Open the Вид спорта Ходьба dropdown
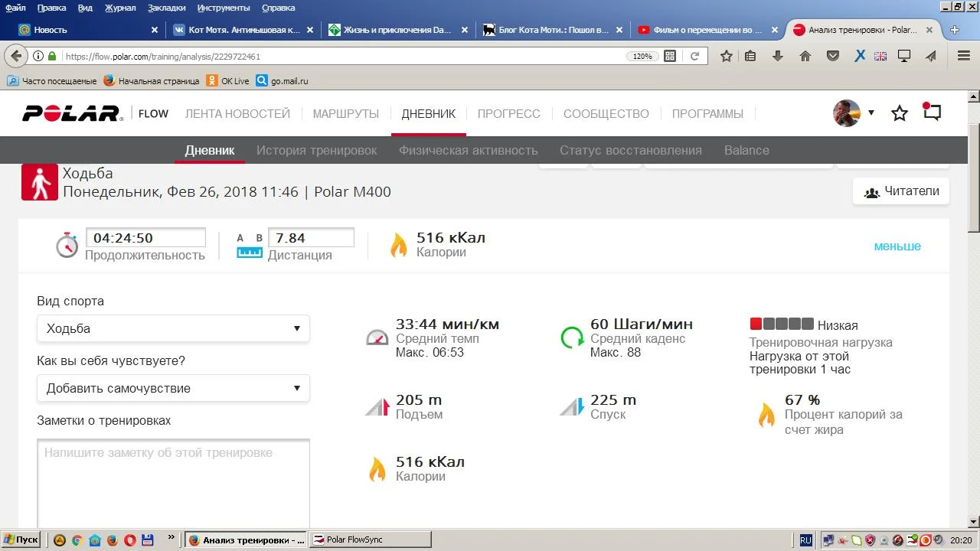Screen dimensions: 980x551 point(173,328)
